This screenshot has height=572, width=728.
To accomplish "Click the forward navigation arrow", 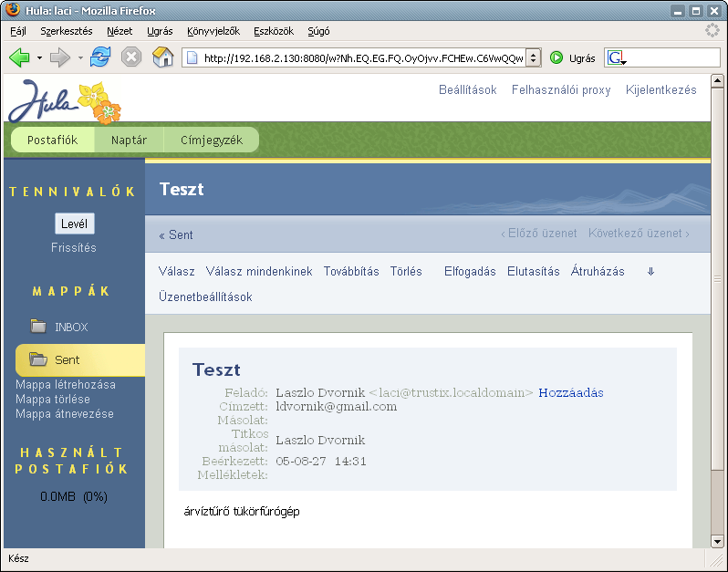I will [59, 58].
